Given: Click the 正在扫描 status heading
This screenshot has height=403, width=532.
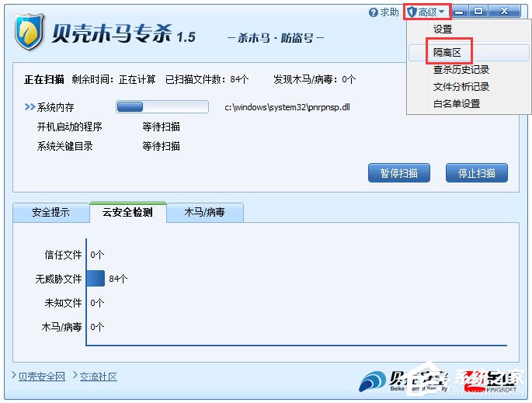Looking at the screenshot, I should point(44,79).
